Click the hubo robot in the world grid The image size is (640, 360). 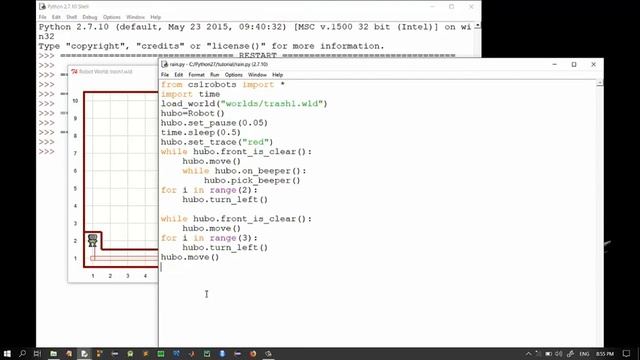click(93, 240)
